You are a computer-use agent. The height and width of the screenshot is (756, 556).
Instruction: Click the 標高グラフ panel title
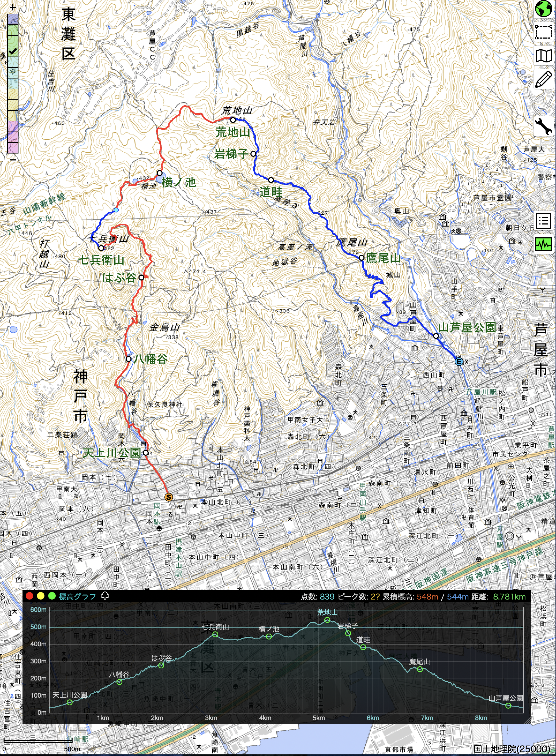[77, 596]
